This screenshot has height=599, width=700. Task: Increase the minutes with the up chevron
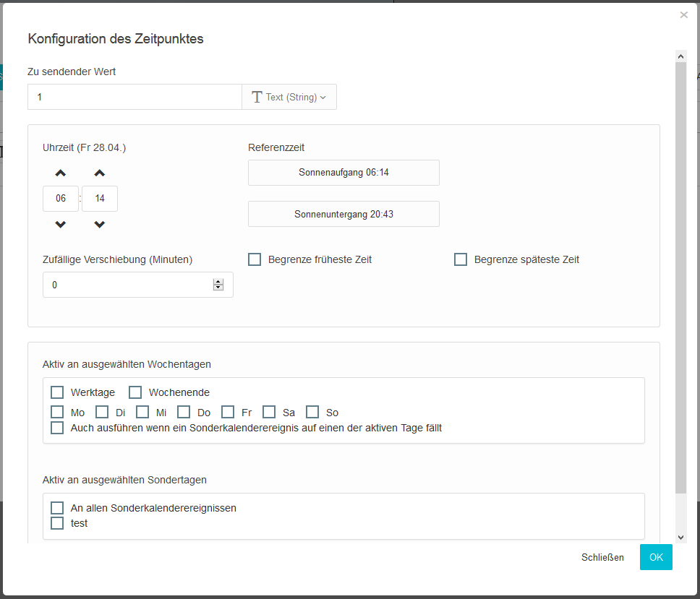tap(100, 173)
